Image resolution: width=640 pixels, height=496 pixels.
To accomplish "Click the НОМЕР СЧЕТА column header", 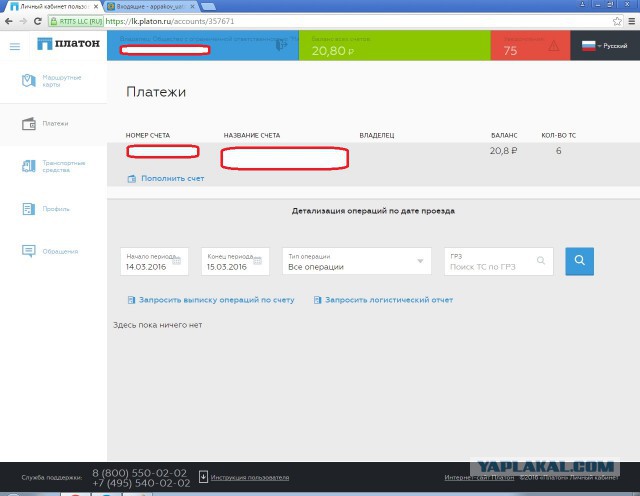I will click(x=148, y=135).
